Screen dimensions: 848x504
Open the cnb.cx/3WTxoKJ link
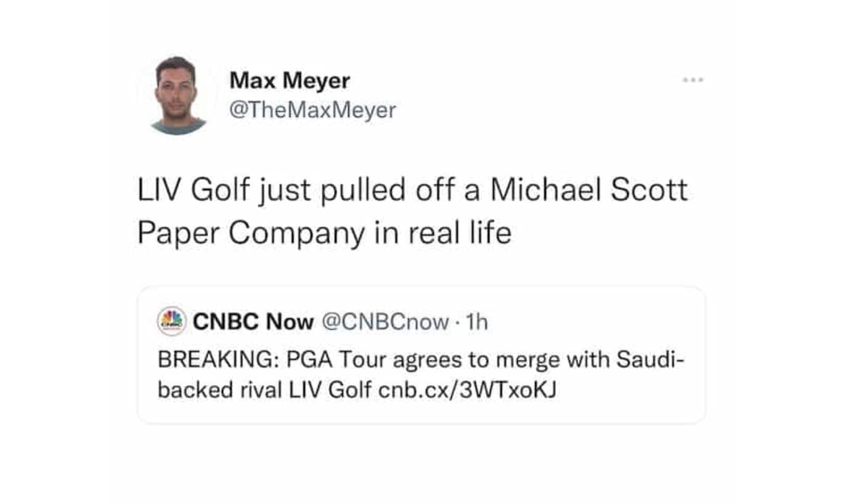pyautogui.click(x=467, y=391)
